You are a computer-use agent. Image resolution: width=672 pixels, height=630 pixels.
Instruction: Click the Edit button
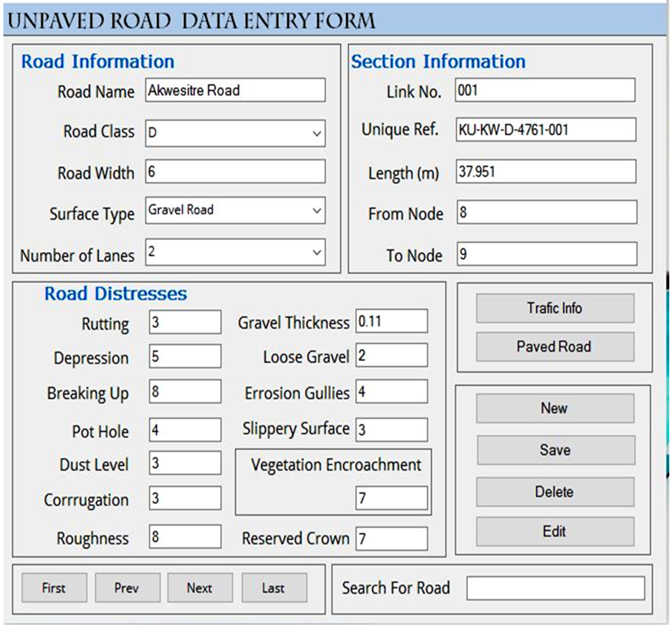click(x=555, y=532)
